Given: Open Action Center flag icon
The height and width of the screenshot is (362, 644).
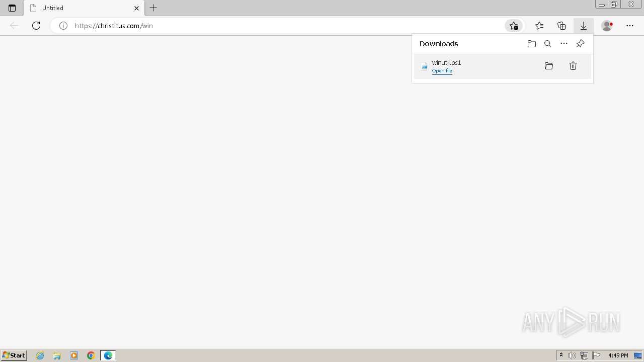Looking at the screenshot, I should [596, 355].
